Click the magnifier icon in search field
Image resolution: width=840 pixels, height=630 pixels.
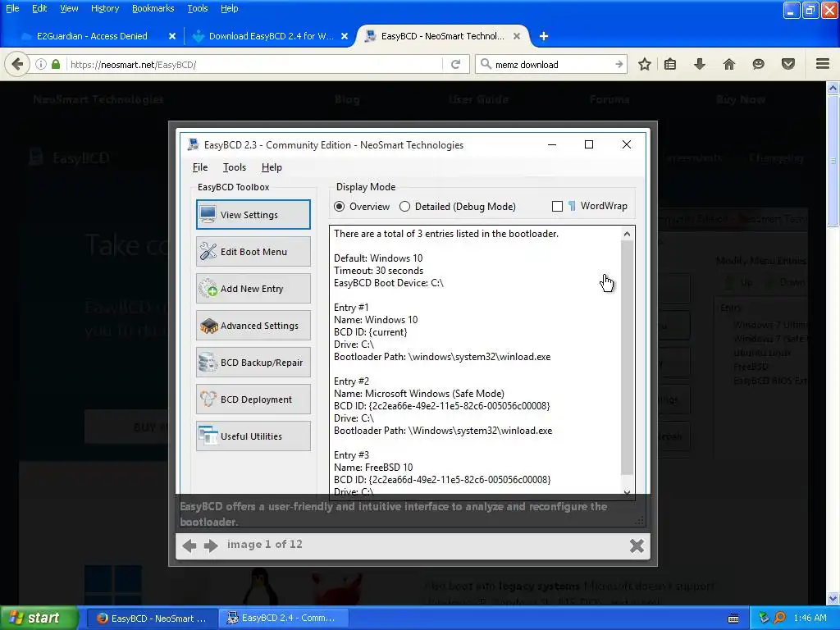click(486, 64)
